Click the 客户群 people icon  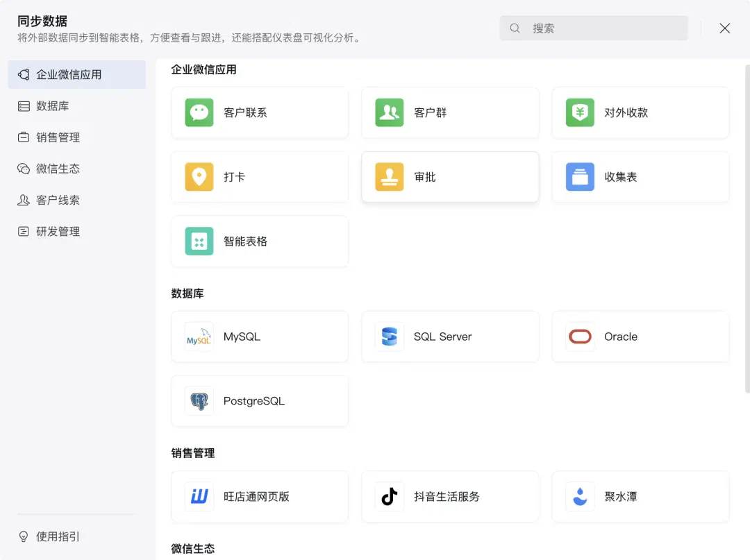coord(390,113)
